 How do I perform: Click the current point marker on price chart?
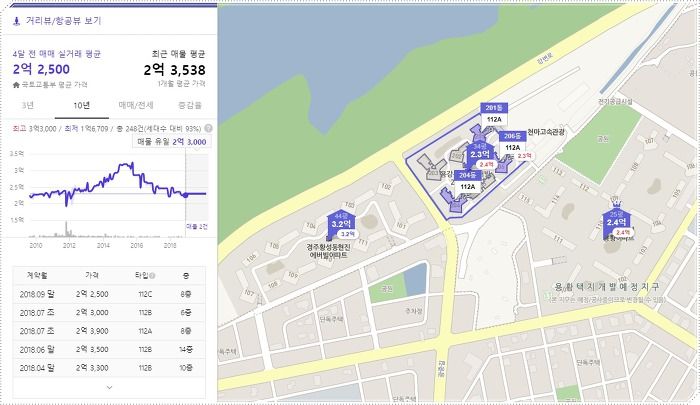pos(185,195)
